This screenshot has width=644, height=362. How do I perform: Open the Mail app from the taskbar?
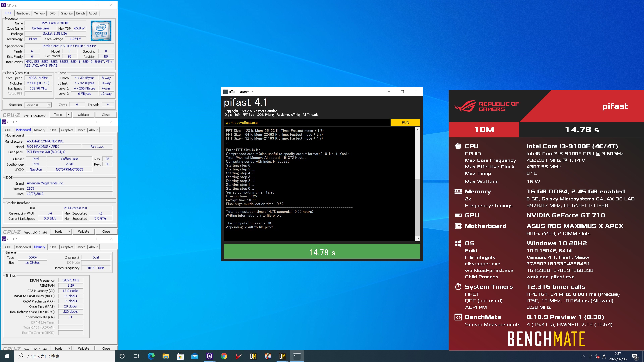click(195, 356)
